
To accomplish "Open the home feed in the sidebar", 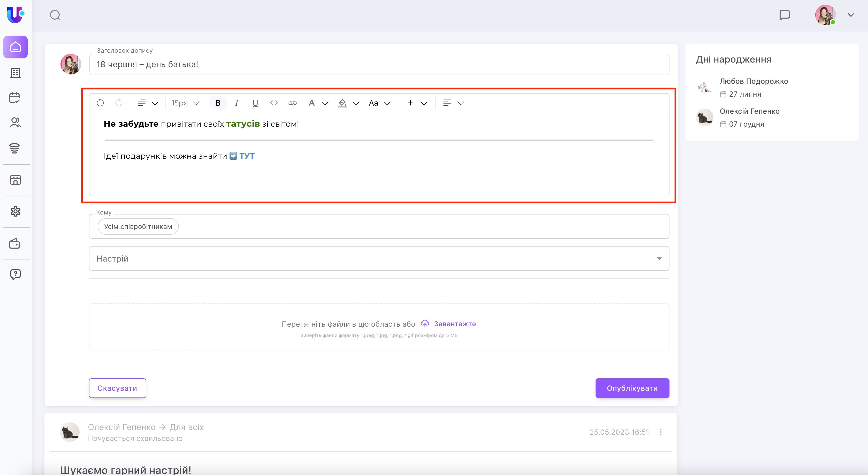I will pyautogui.click(x=16, y=47).
